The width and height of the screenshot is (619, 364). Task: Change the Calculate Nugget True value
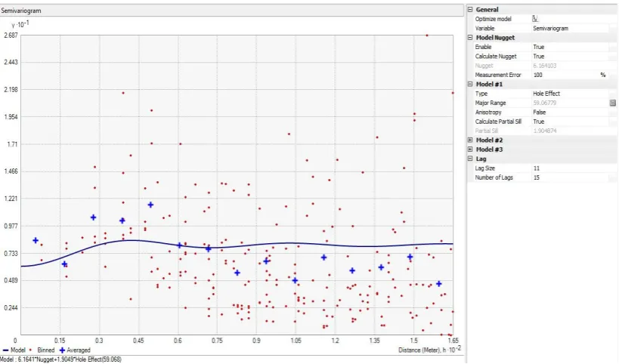(538, 57)
